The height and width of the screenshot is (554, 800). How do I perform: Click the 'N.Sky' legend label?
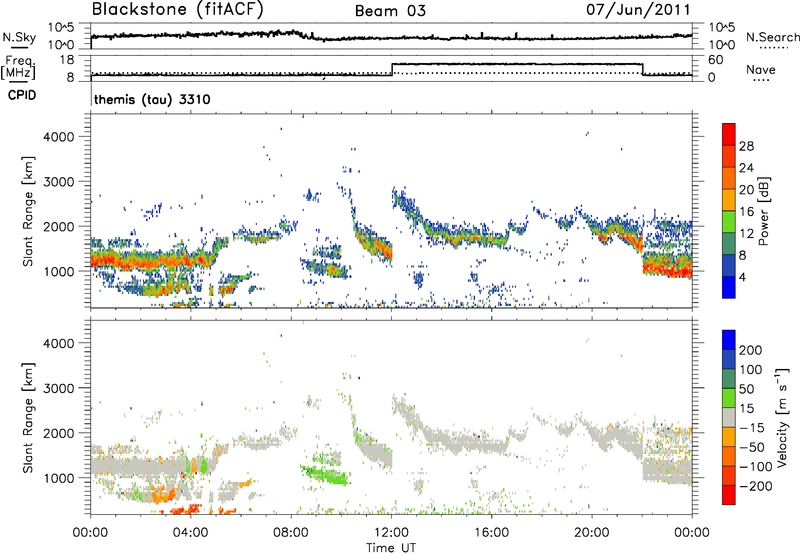[19, 37]
